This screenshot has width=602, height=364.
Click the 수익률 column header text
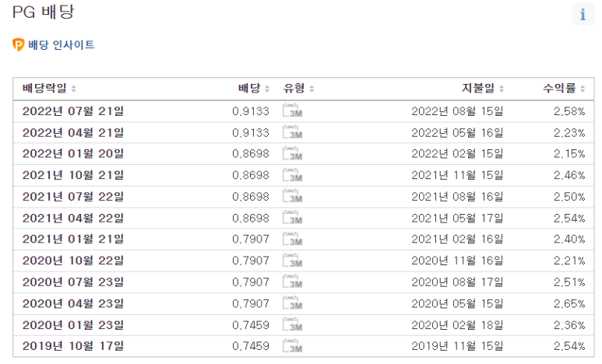pos(559,89)
